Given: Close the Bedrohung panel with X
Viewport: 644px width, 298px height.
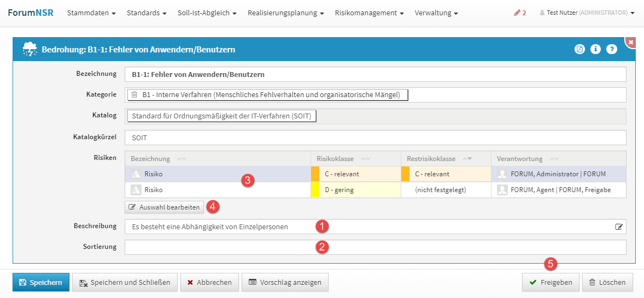Looking at the screenshot, I should pyautogui.click(x=631, y=42).
